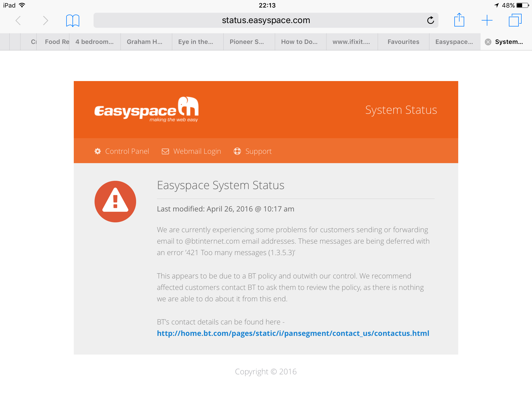
Task: Open the bookmarks book icon
Action: tap(73, 21)
